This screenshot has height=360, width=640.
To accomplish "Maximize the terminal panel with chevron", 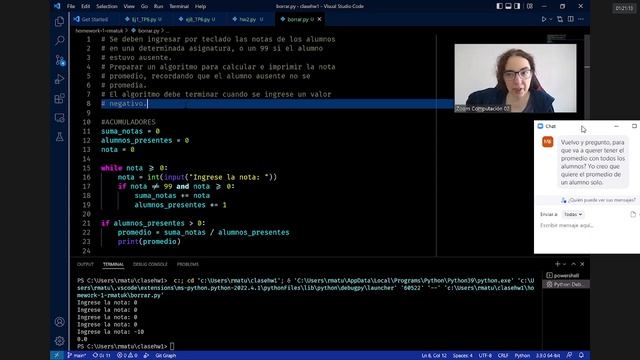I will point(573,264).
